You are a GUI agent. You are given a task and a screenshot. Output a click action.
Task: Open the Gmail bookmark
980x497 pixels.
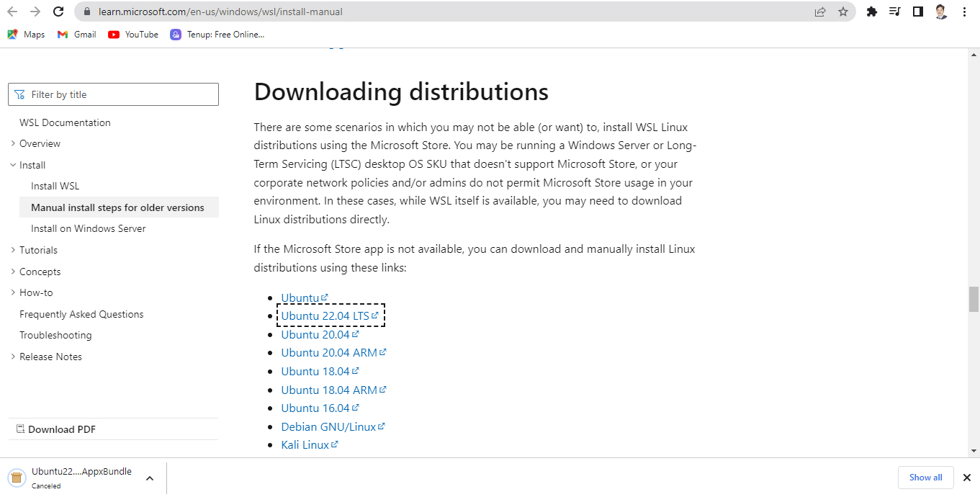(x=77, y=35)
